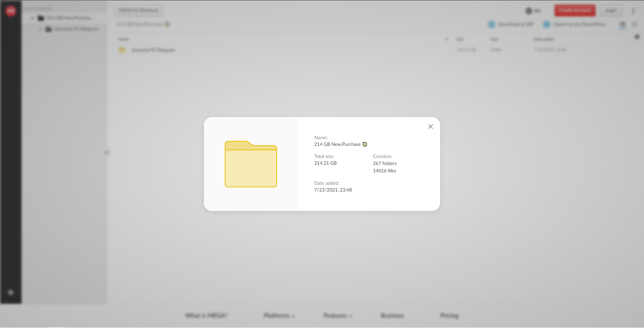Click the name 214 GB New.Purchase in the dialog
The height and width of the screenshot is (328, 644).
(337, 144)
